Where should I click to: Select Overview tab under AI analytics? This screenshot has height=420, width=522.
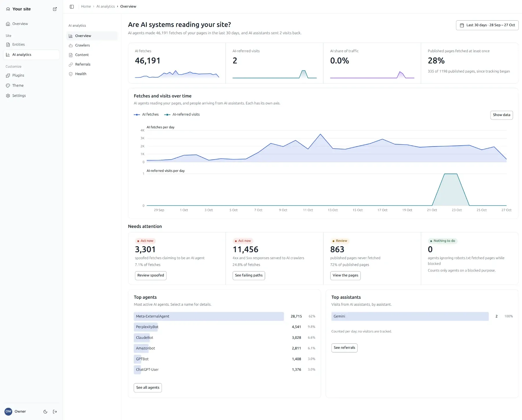pyautogui.click(x=92, y=36)
